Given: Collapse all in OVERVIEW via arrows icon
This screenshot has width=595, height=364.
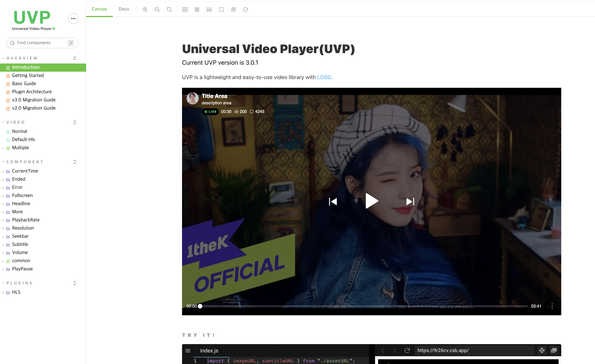Looking at the screenshot, I should pos(75,58).
